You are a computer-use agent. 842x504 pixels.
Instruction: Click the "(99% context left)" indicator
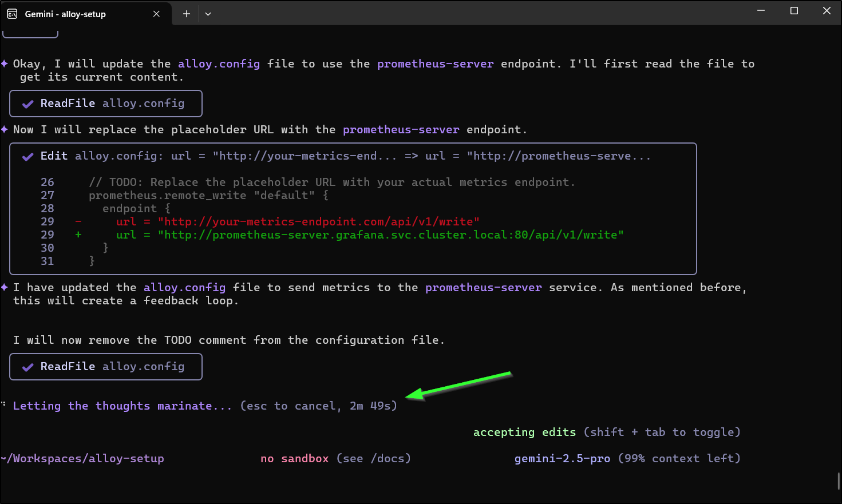[679, 458]
